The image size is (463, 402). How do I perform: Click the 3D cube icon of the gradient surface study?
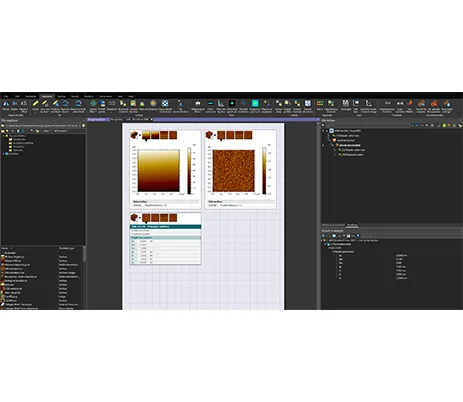click(x=134, y=135)
